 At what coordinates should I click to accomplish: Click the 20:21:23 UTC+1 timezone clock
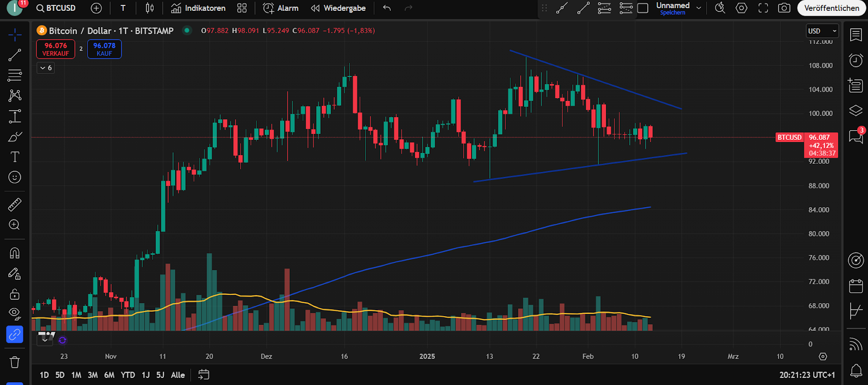point(807,375)
